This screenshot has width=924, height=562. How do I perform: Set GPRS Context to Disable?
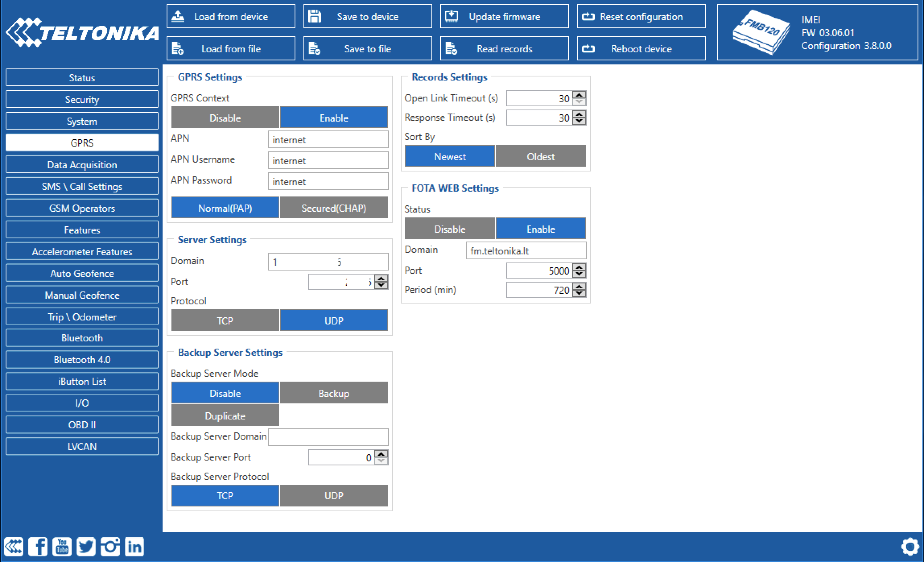pos(225,118)
